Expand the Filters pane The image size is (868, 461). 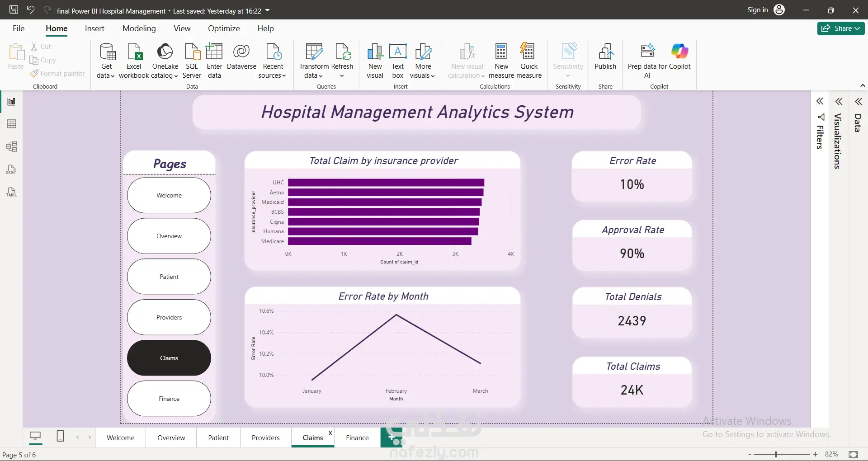tap(820, 101)
